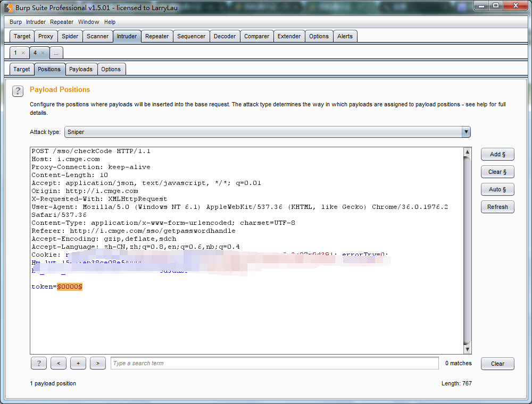Image resolution: width=532 pixels, height=404 pixels.
Task: Click the Auto § button
Action: (x=497, y=189)
